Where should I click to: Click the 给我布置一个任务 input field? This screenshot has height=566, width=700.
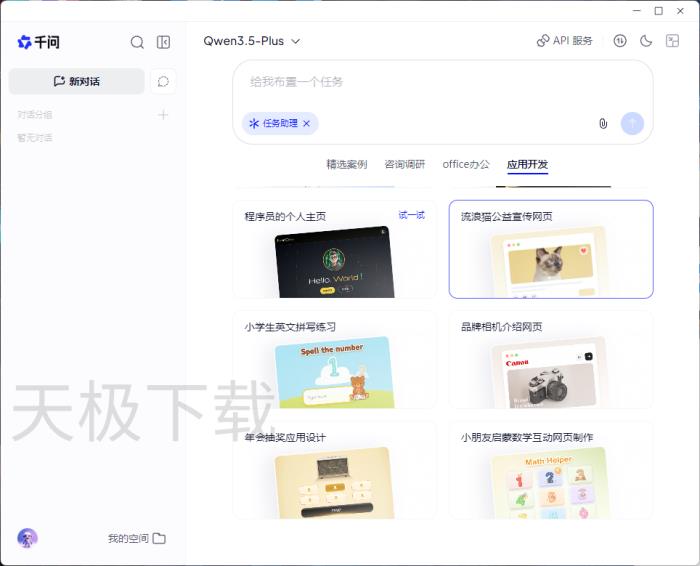click(x=440, y=82)
